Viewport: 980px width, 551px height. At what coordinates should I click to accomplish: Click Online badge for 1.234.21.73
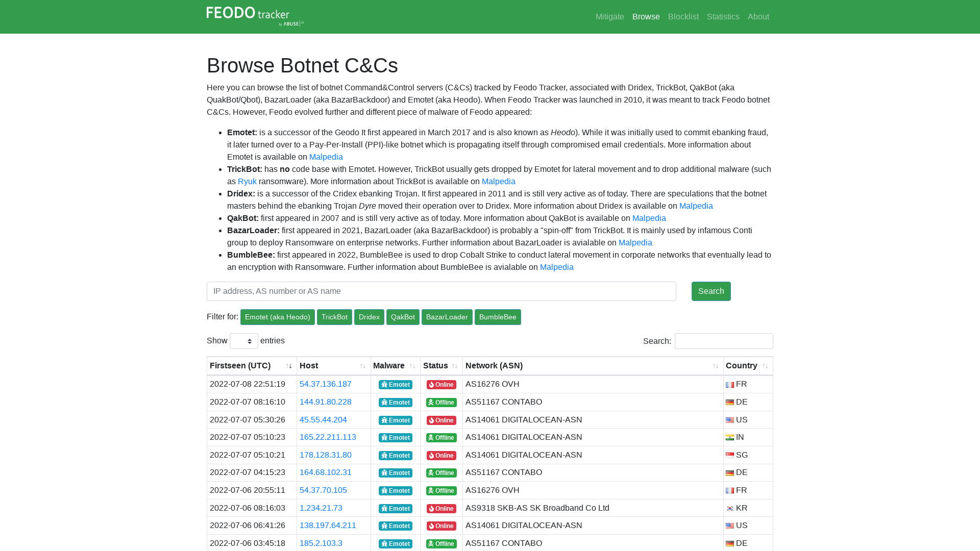pos(442,509)
